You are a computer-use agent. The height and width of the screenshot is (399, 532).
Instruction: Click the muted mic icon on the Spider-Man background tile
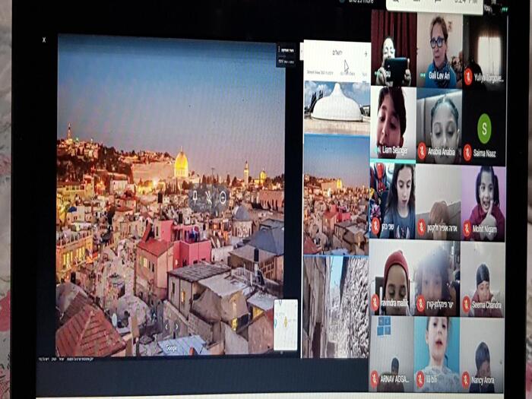[x=375, y=226]
